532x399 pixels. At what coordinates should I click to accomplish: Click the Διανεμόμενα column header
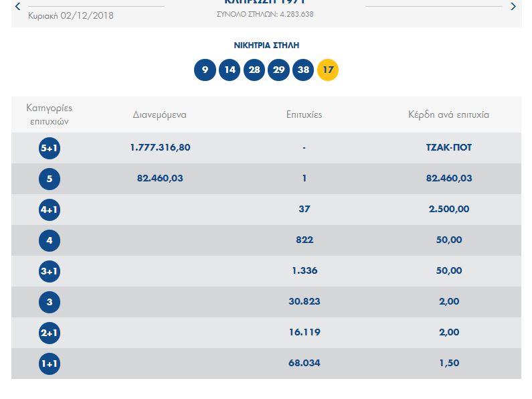tap(159, 114)
